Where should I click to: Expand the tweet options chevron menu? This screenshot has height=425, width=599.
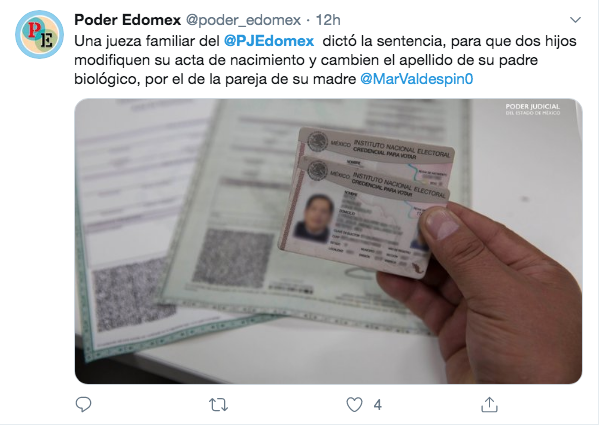[575, 19]
